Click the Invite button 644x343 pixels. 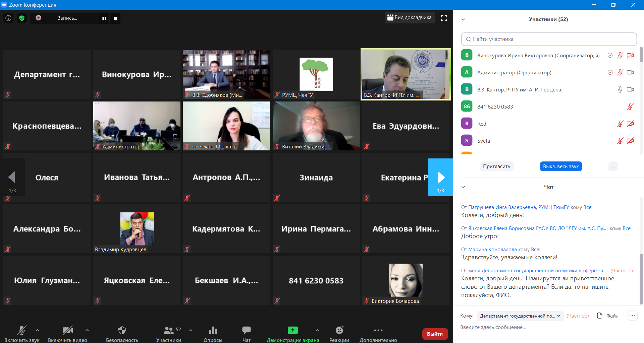(x=496, y=166)
